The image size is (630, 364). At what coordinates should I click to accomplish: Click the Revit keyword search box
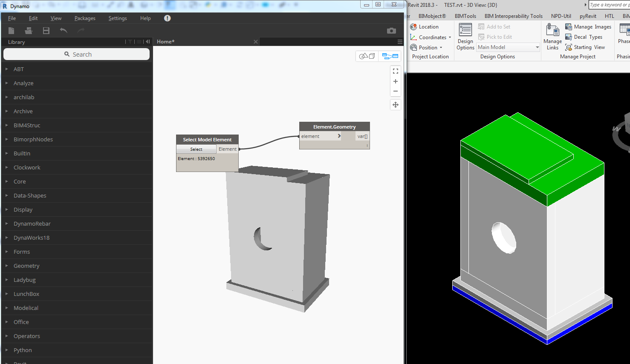609,5
